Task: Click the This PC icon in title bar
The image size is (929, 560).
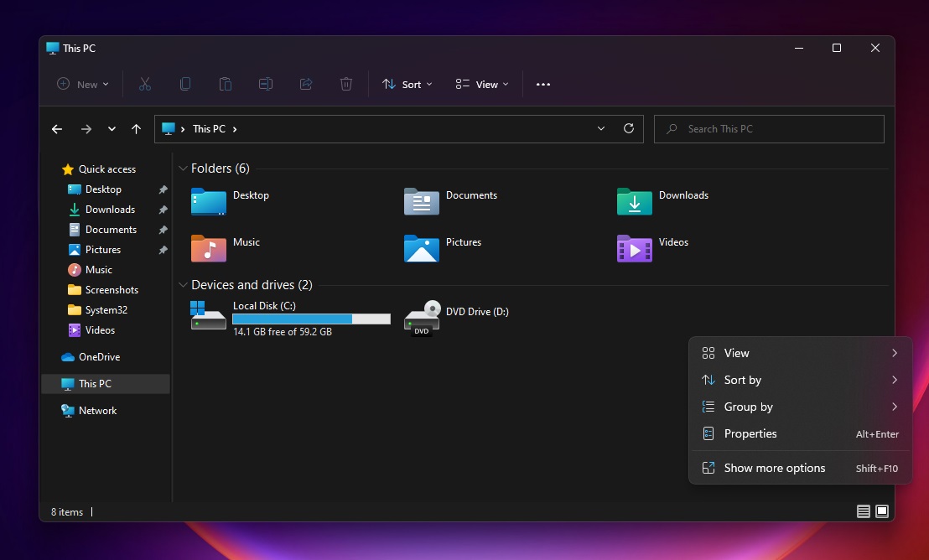Action: 53,48
